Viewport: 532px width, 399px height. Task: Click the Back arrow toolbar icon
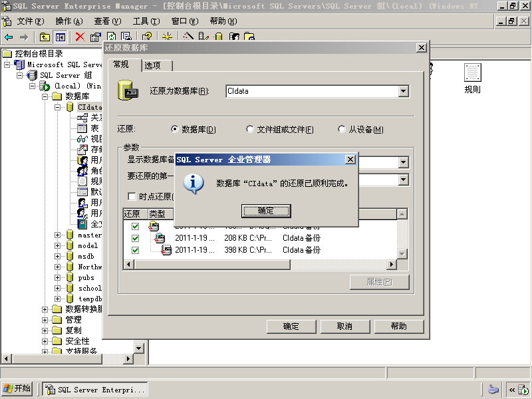[9, 37]
